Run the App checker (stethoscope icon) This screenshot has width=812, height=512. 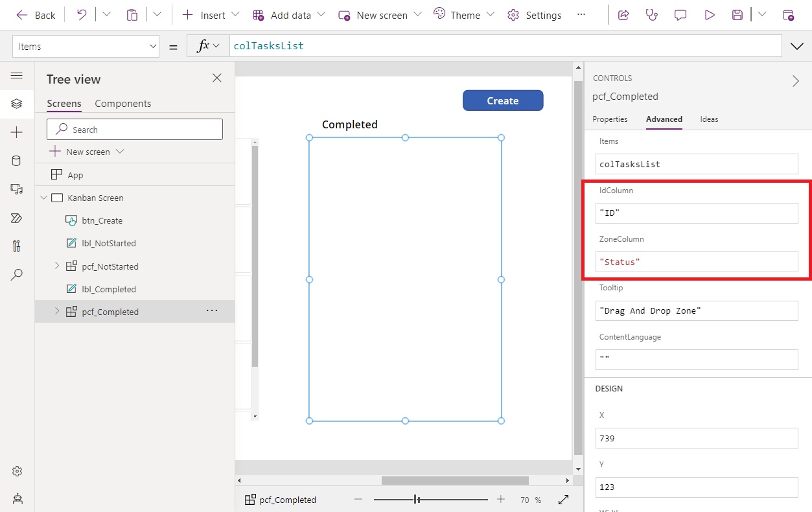click(x=651, y=14)
